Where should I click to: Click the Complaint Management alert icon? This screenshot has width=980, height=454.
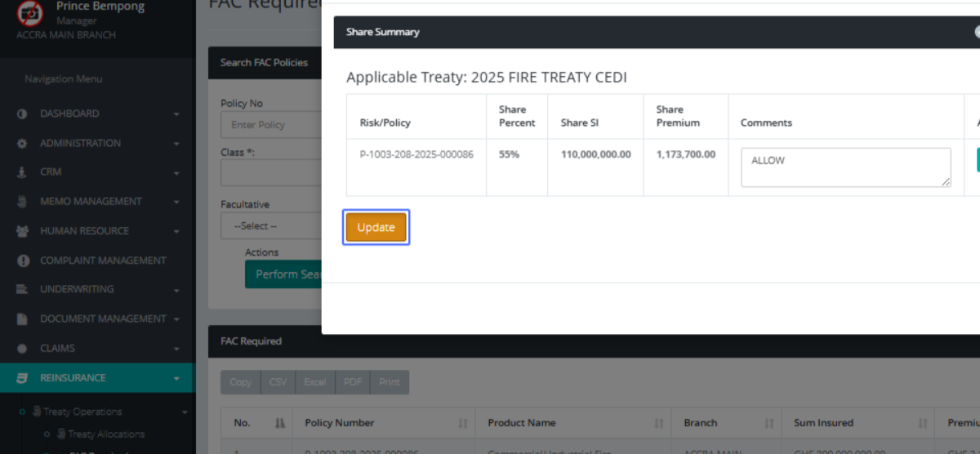[22, 260]
